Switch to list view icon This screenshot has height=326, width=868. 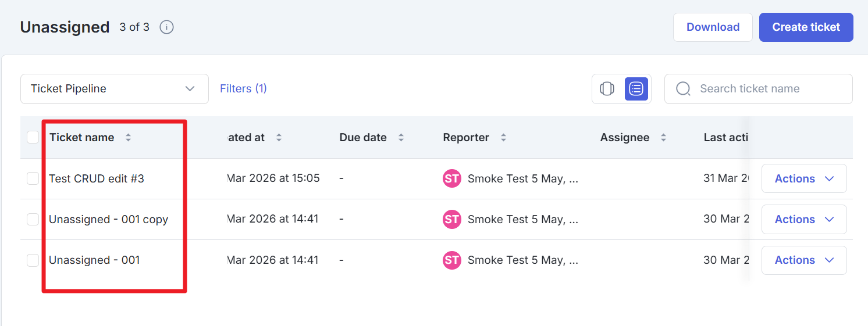(636, 89)
